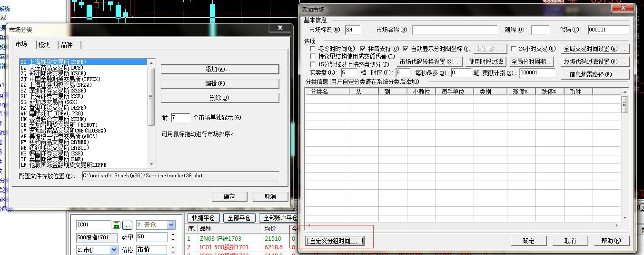
Task: Click the IC01 contract code field
Action: pyautogui.click(x=93, y=224)
